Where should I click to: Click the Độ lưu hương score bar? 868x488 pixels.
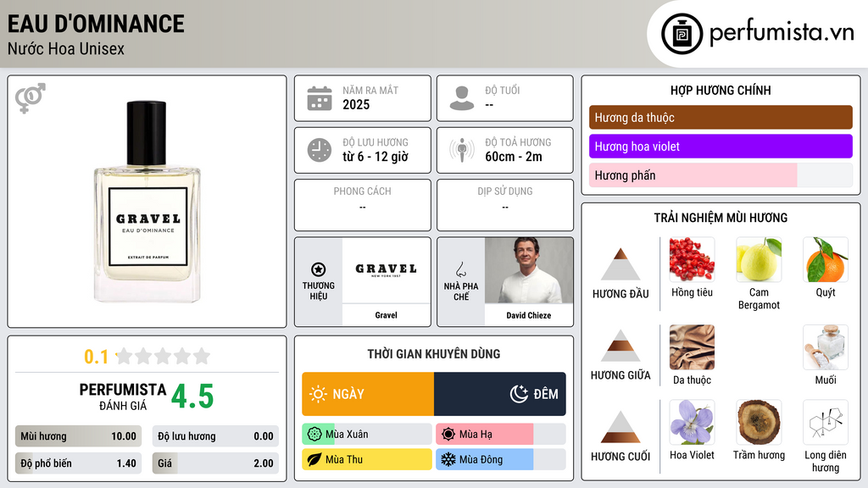(215, 436)
